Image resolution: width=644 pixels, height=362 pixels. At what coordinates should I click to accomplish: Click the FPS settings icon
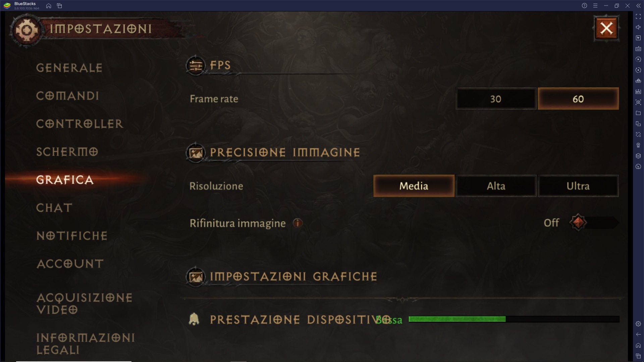(x=195, y=65)
